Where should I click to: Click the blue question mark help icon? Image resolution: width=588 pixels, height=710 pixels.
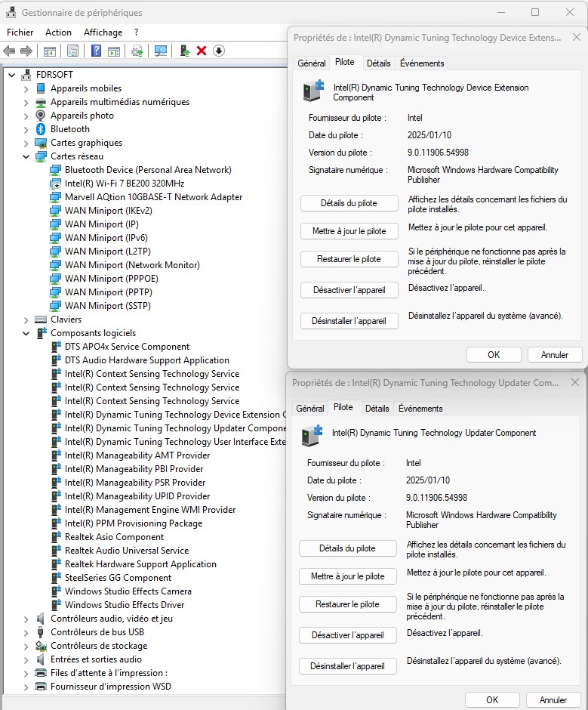point(96,51)
